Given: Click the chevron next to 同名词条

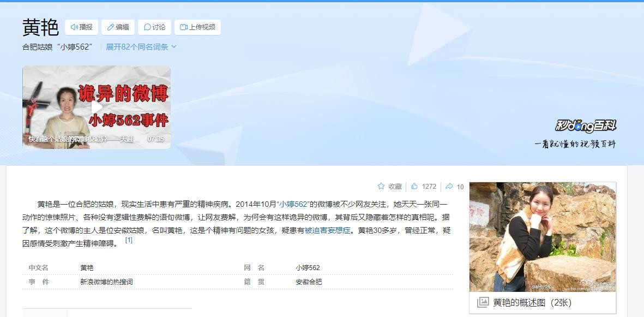Looking at the screenshot, I should point(174,47).
